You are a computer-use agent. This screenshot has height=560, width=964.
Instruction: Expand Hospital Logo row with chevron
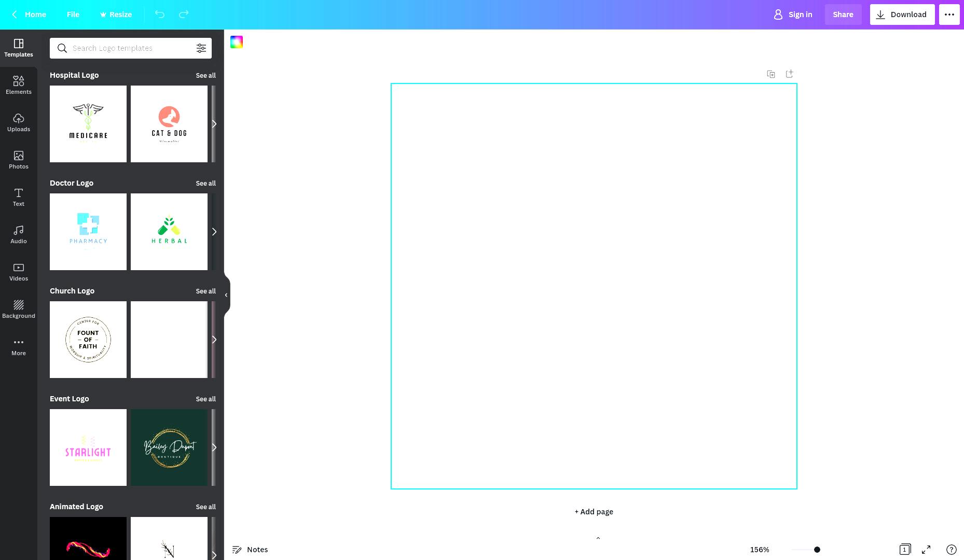coord(214,124)
